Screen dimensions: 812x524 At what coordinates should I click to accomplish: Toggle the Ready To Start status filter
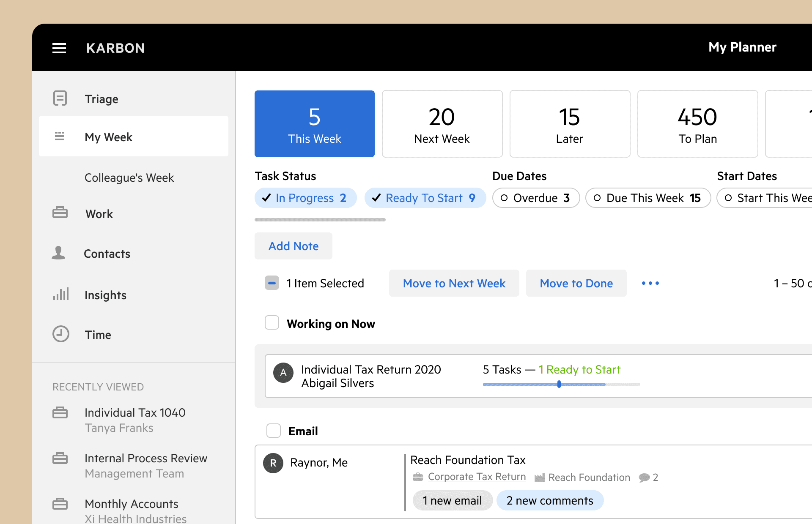[x=425, y=198]
